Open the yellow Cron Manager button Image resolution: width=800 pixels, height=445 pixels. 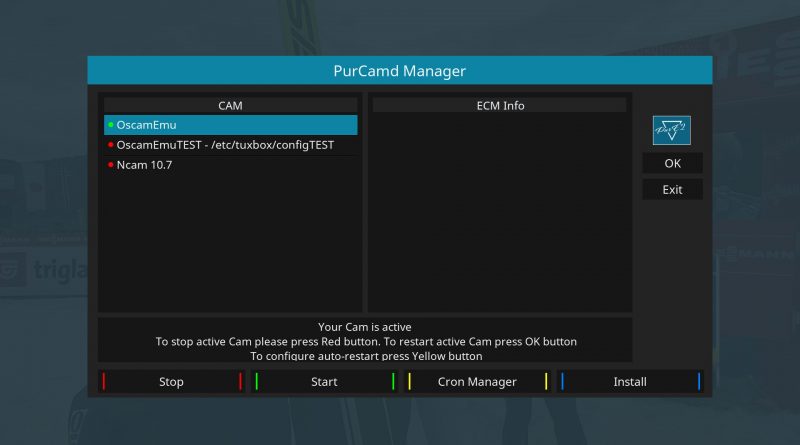point(477,382)
